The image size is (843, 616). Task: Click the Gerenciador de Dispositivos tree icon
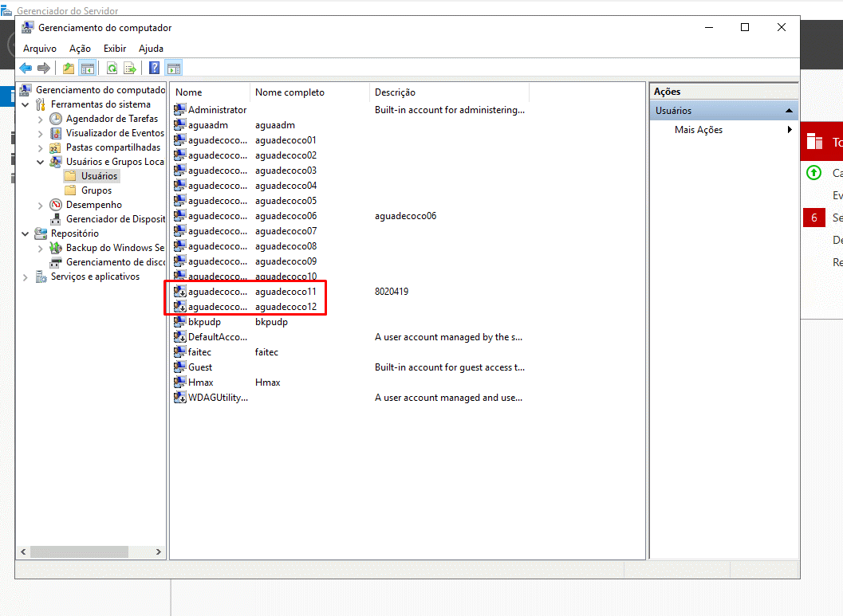click(x=56, y=219)
